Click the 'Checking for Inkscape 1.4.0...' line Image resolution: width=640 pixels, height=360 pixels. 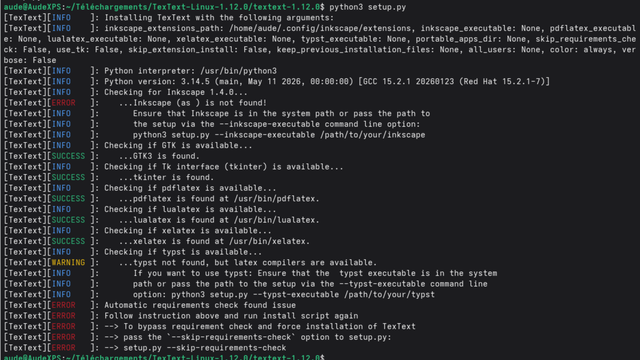[176, 92]
